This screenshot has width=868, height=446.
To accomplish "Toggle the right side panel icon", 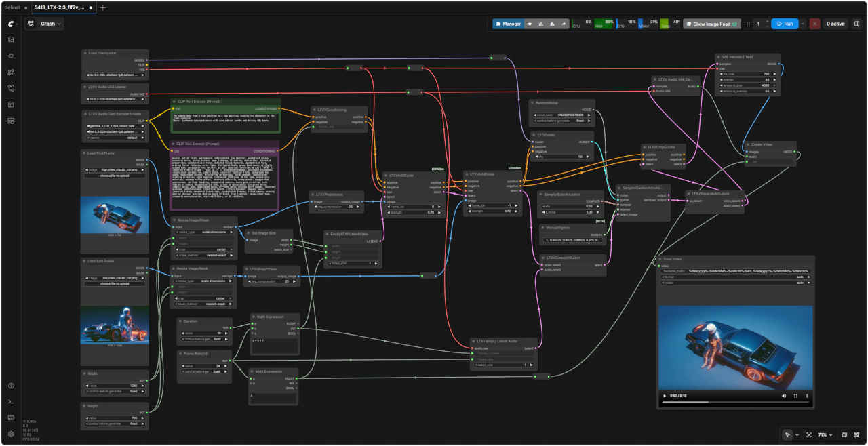I will point(856,24).
